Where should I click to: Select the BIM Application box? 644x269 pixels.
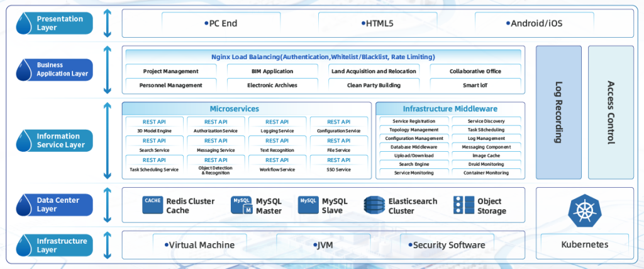coord(272,71)
